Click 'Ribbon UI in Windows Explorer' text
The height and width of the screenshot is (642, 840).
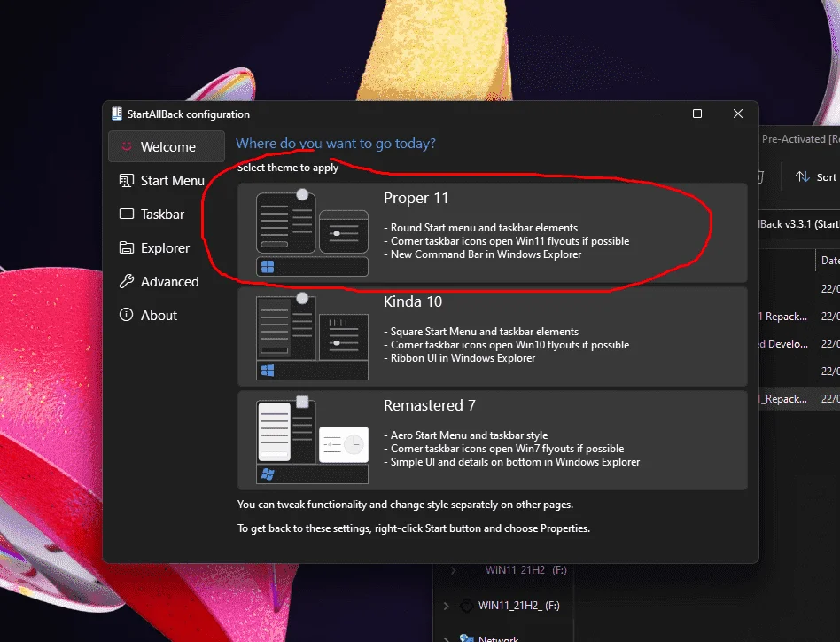[x=463, y=358]
